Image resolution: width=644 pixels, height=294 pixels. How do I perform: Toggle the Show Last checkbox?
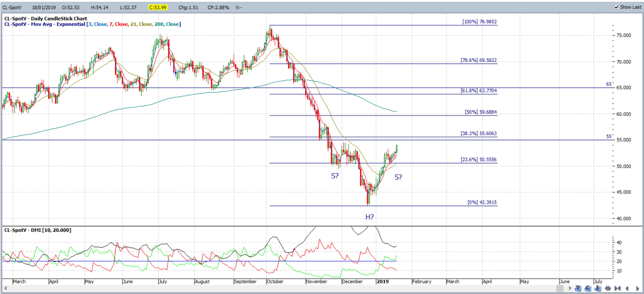[x=617, y=7]
